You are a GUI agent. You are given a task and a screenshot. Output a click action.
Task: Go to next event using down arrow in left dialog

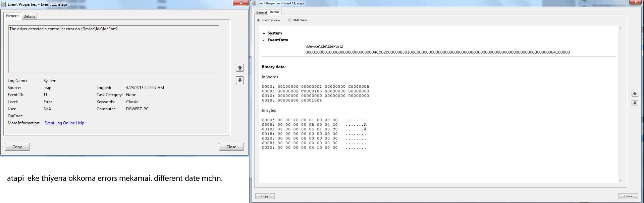(239, 80)
